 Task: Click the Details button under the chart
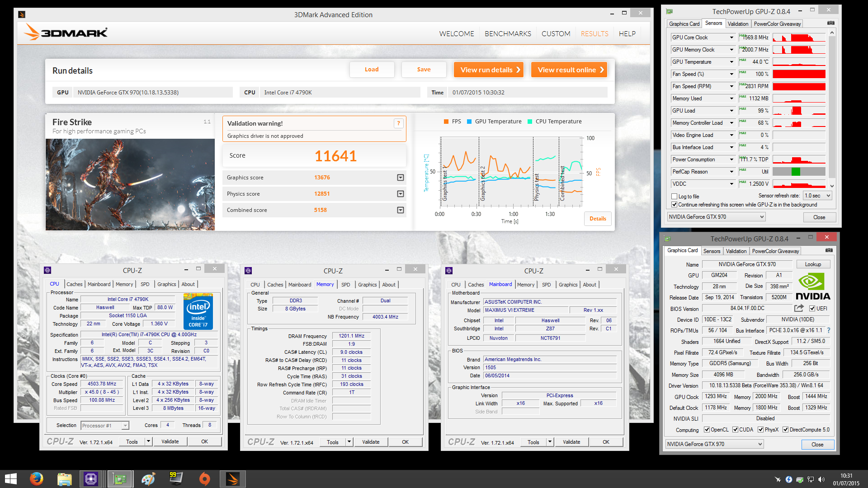(x=598, y=219)
